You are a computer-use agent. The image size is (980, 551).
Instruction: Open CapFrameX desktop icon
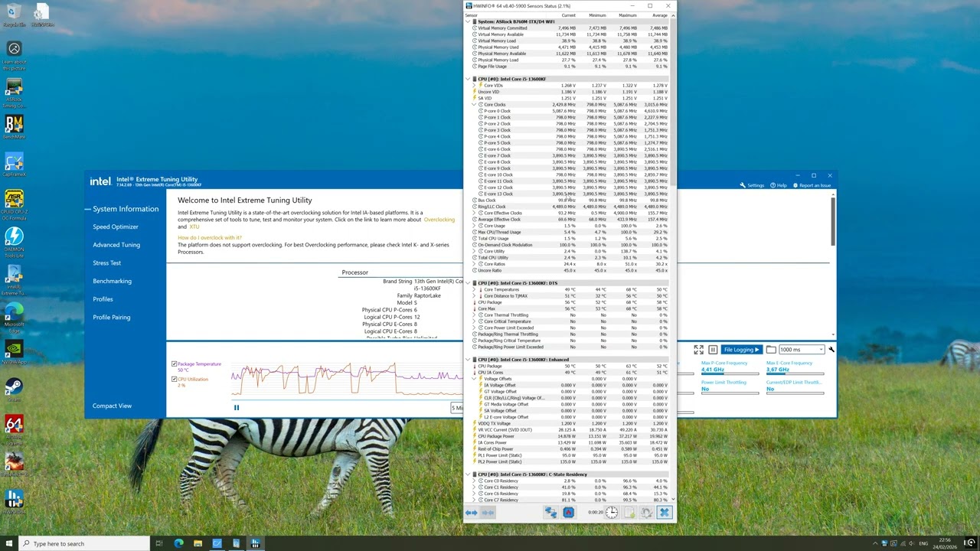14,165
